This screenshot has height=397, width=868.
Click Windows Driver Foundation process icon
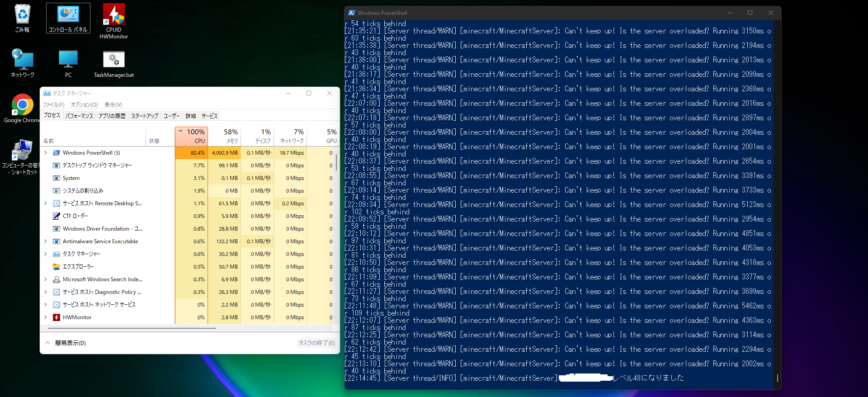57,229
